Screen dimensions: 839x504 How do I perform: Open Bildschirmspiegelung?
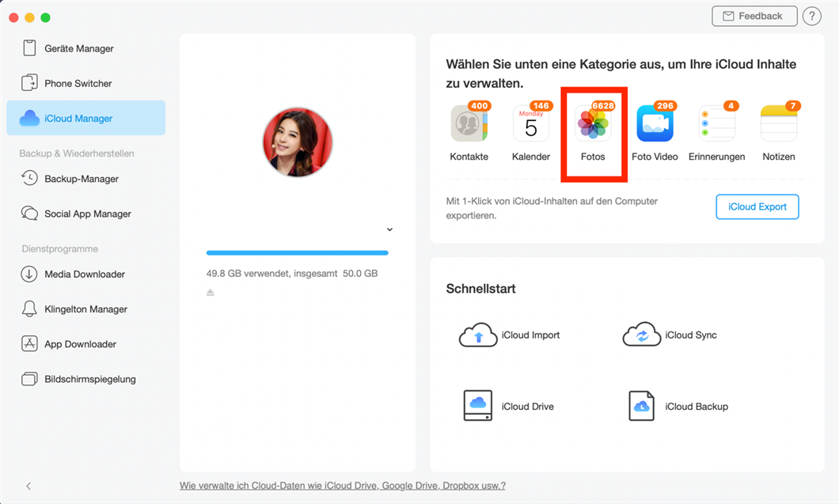click(85, 379)
